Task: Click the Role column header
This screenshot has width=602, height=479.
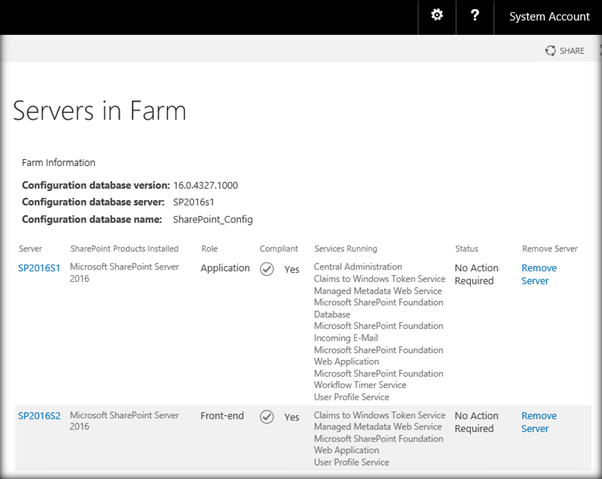Action: (x=209, y=248)
